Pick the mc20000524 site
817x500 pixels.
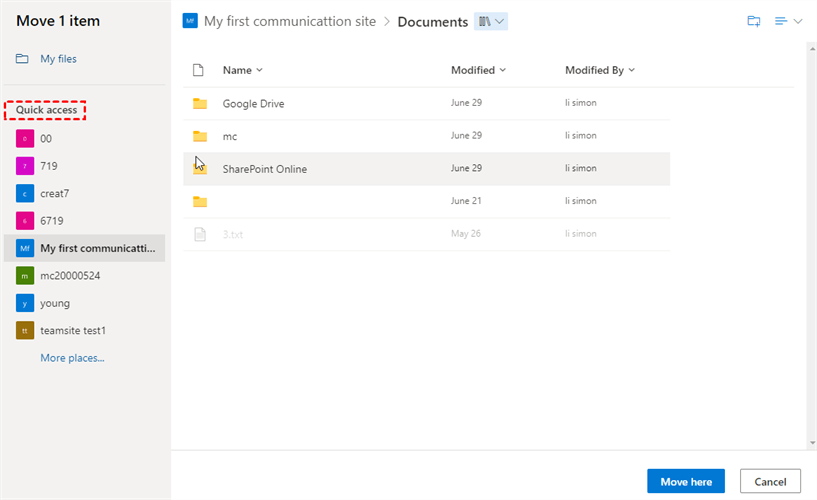[69, 275]
